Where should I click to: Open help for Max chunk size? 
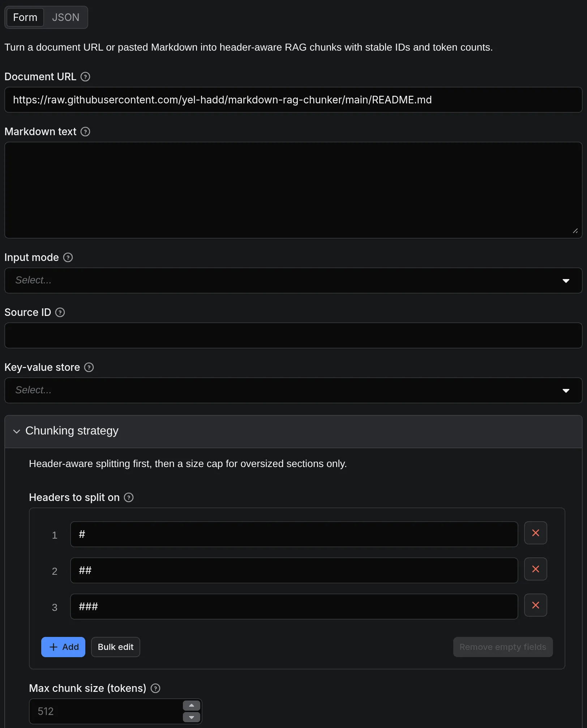point(155,688)
